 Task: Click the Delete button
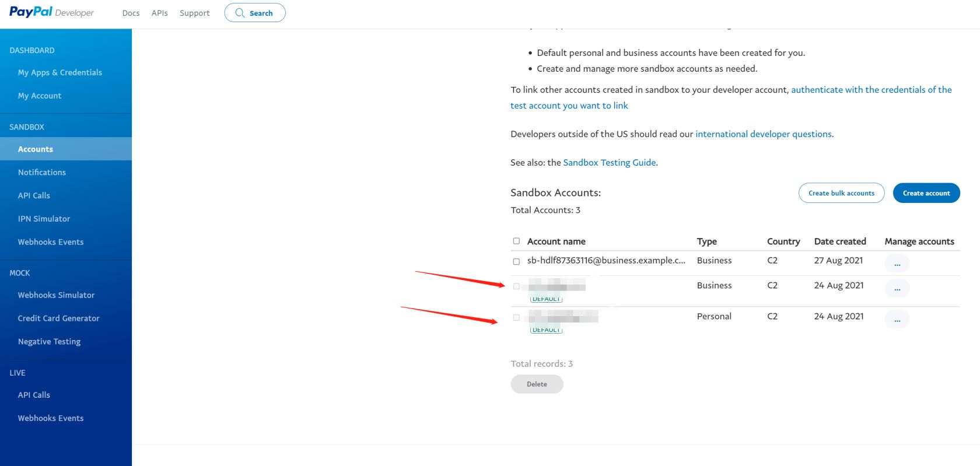click(x=537, y=384)
